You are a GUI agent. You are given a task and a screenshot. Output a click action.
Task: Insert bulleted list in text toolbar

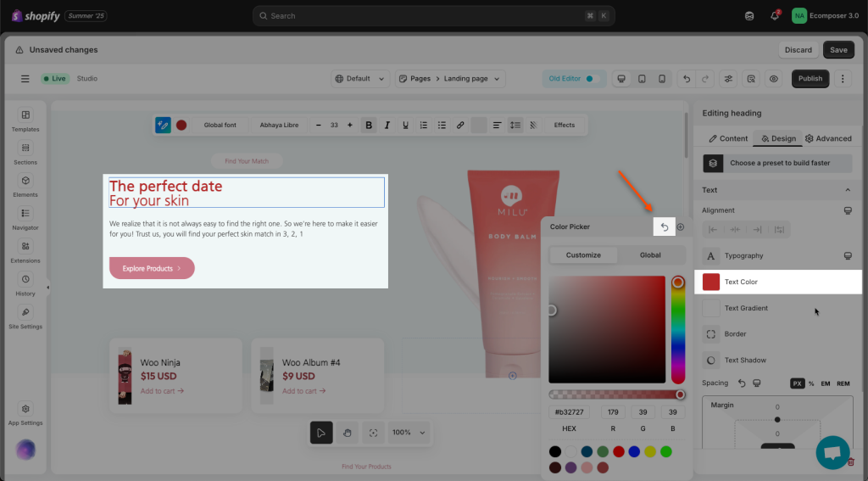tap(442, 126)
